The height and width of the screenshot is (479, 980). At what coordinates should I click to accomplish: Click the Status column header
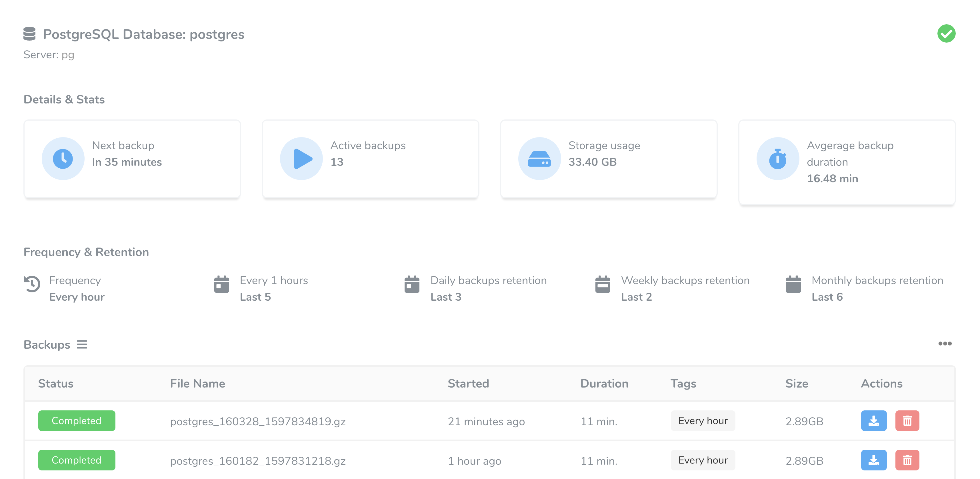55,384
